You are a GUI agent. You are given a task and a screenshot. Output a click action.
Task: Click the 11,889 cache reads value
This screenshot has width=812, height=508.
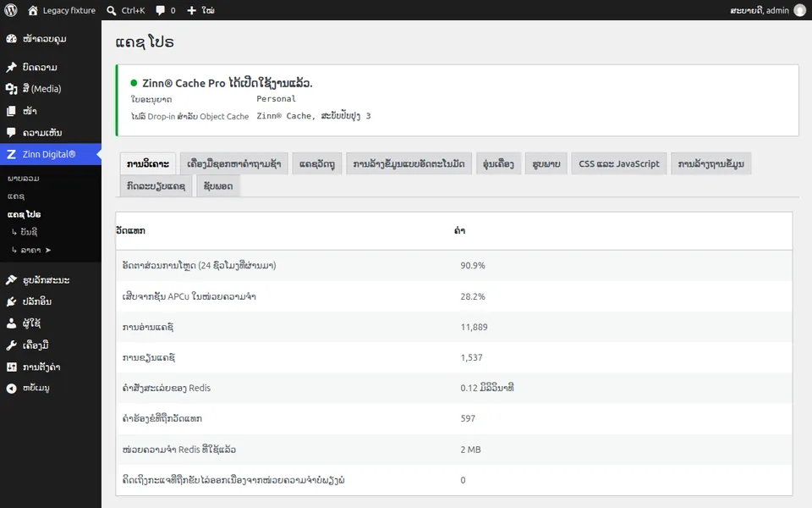pos(474,327)
